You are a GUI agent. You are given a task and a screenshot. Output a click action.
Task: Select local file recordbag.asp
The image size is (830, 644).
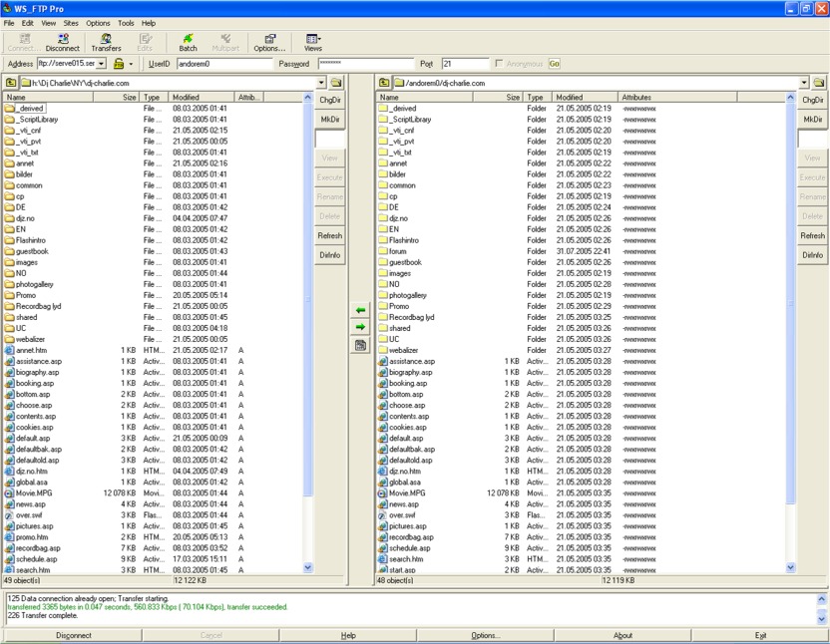click(38, 548)
